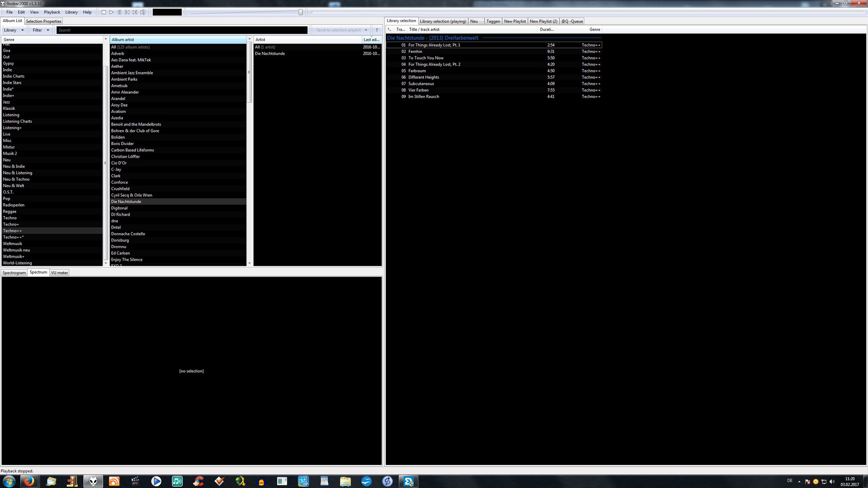This screenshot has width=868, height=488.
Task: Skip to the previous track
Action: [127, 12]
